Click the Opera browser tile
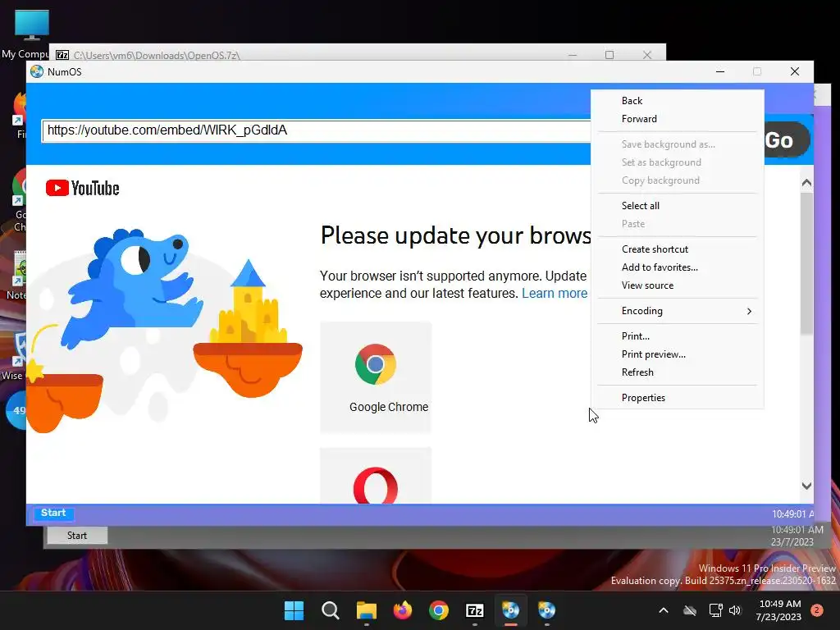840x630 pixels. tap(376, 476)
